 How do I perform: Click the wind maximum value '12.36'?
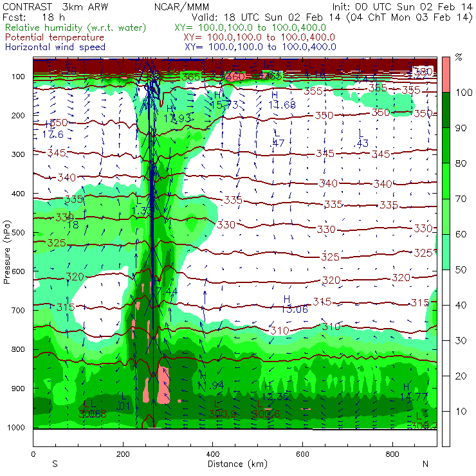pos(275,397)
